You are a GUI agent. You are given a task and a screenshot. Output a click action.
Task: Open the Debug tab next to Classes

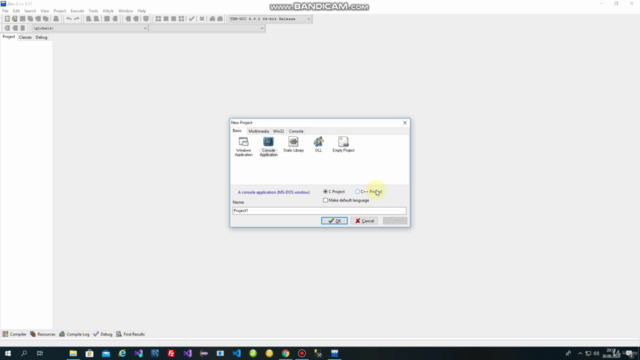(41, 37)
